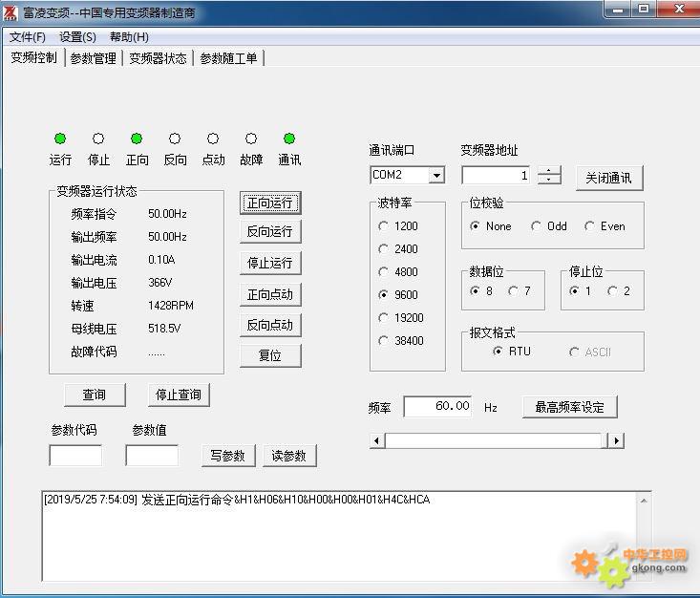700x598 pixels.
Task: Select Odd parity option
Action: point(549,226)
